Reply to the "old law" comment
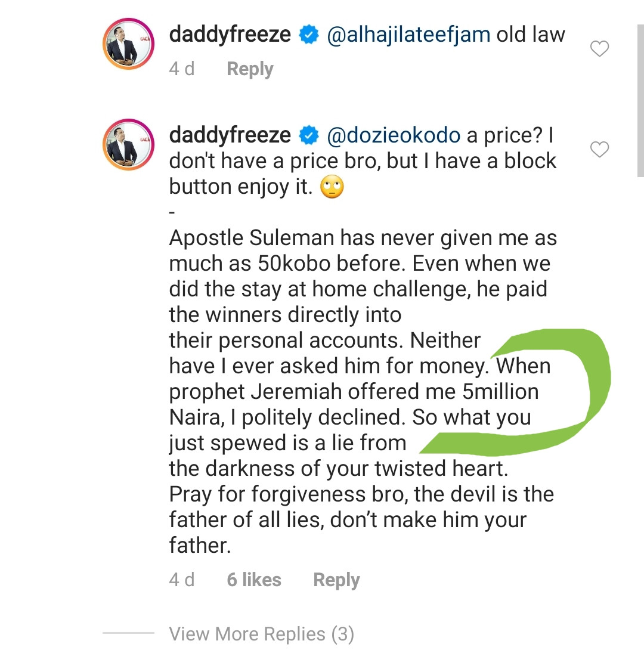Viewport: 644px width, 650px height. [250, 69]
